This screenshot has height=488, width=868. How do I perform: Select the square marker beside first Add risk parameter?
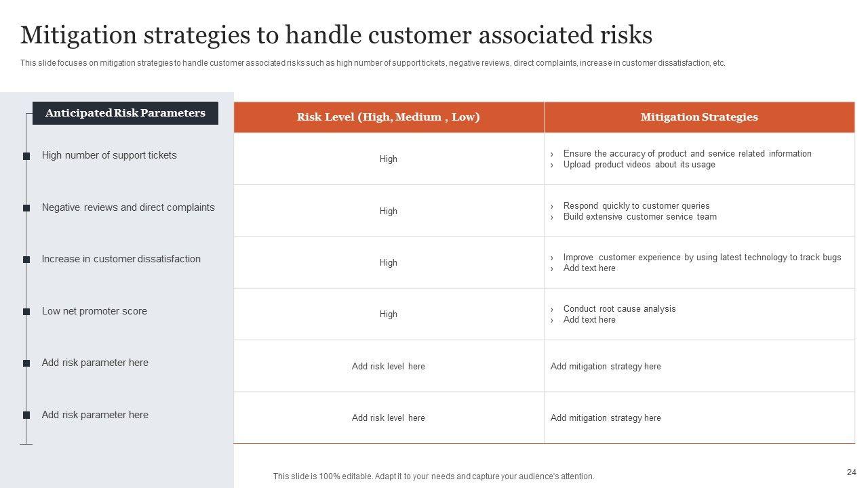click(x=26, y=363)
